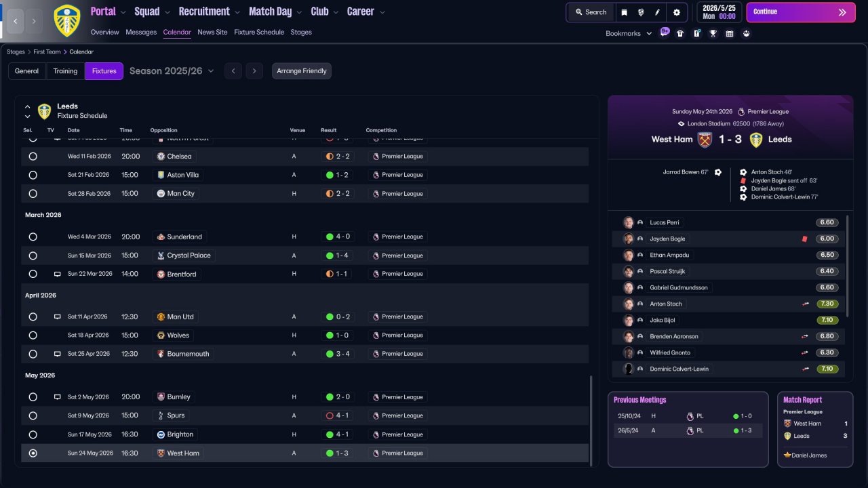Image resolution: width=868 pixels, height=488 pixels.
Task: Open settings gear icon
Action: [x=677, y=12]
